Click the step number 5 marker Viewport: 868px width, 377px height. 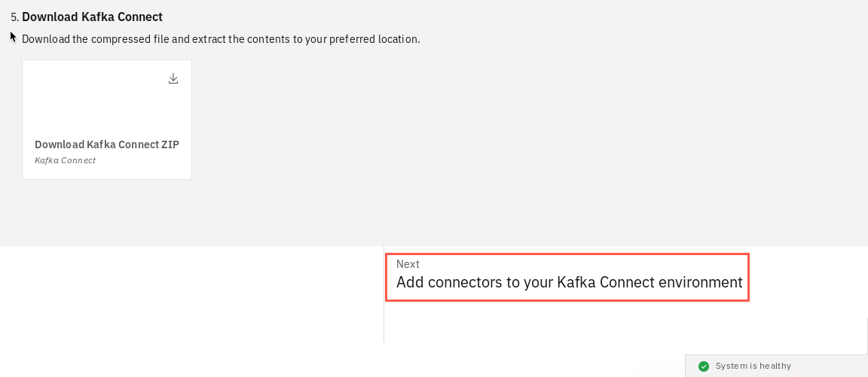tap(15, 17)
